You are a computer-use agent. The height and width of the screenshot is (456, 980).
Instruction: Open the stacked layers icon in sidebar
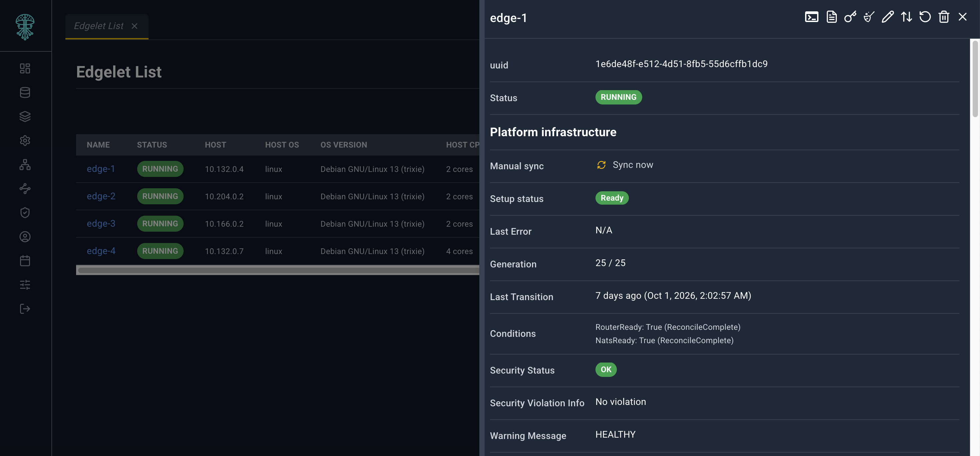coord(25,117)
